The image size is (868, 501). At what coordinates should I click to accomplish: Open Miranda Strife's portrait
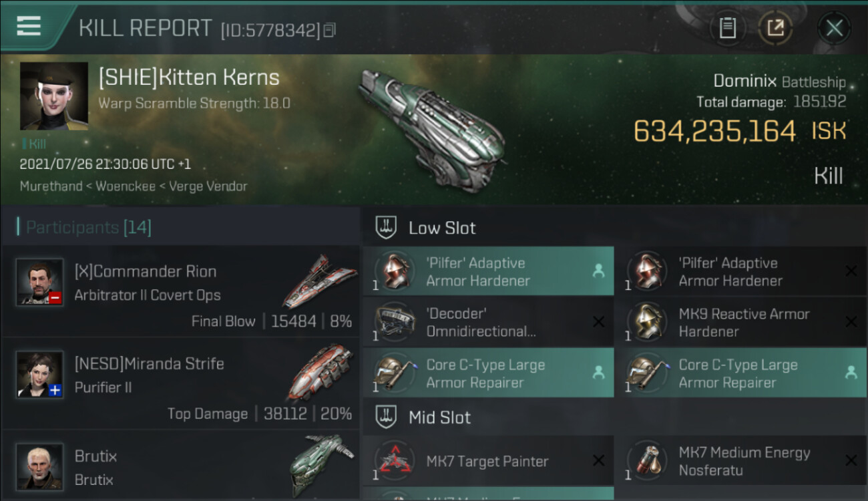coord(40,374)
